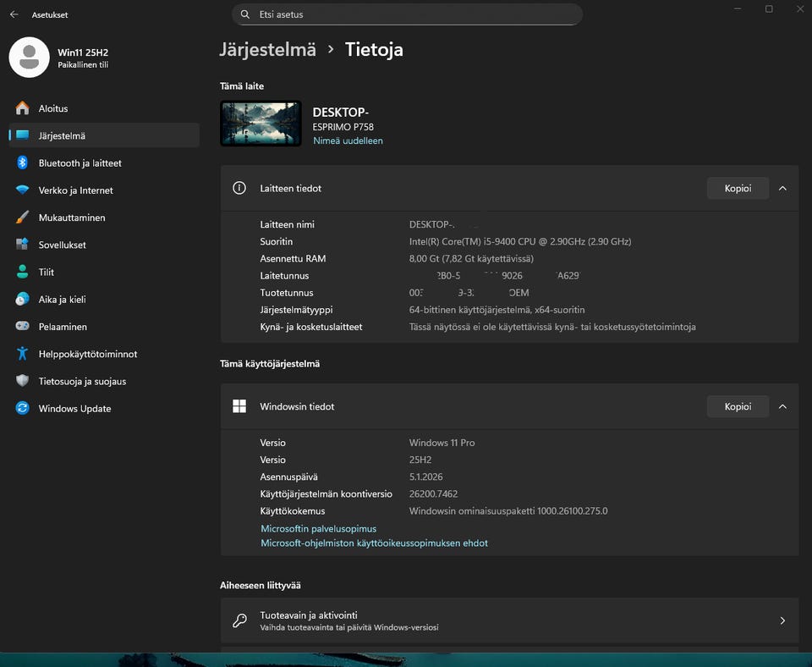This screenshot has height=667, width=812.
Task: Click the back arrow icon in Asetukset
Action: pyautogui.click(x=14, y=15)
